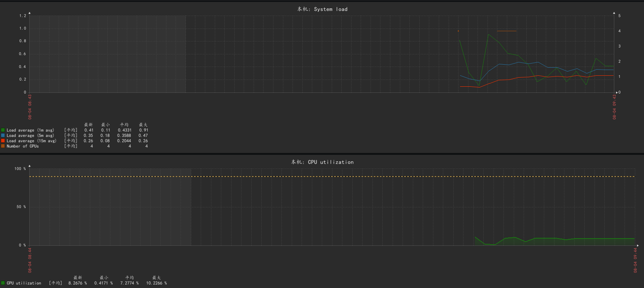Viewport: 644px width, 288px height.
Task: Click the brown Number of CPUs legend swatch
Action: (x=3, y=146)
